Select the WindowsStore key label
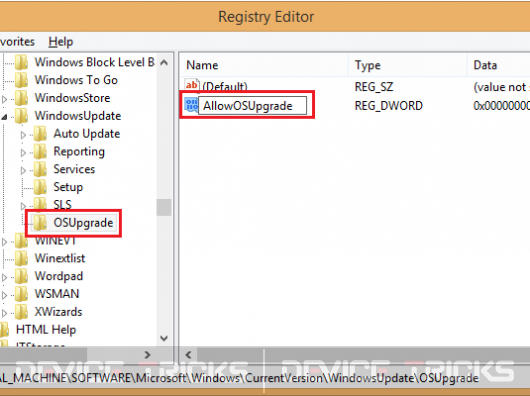 72,98
